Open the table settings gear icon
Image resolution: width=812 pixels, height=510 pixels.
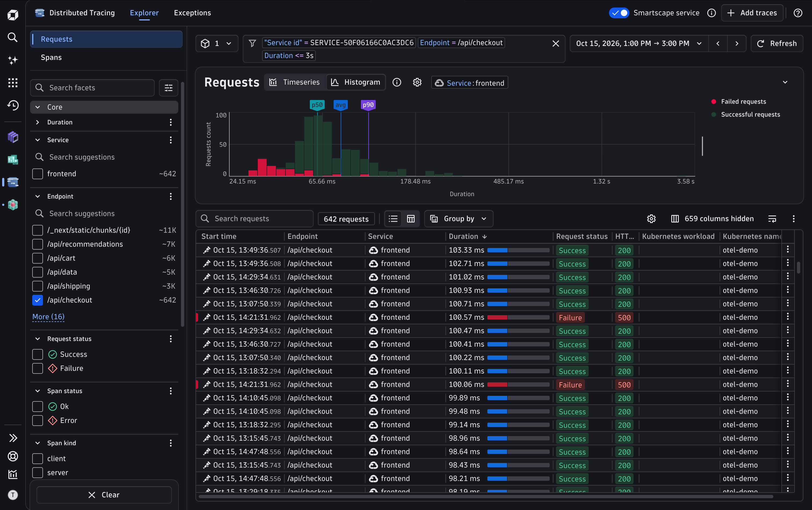651,218
